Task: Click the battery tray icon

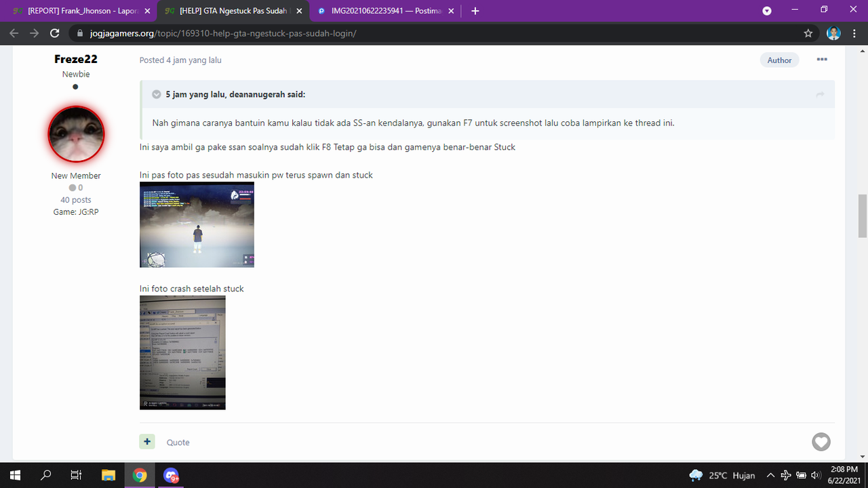Action: pyautogui.click(x=801, y=475)
